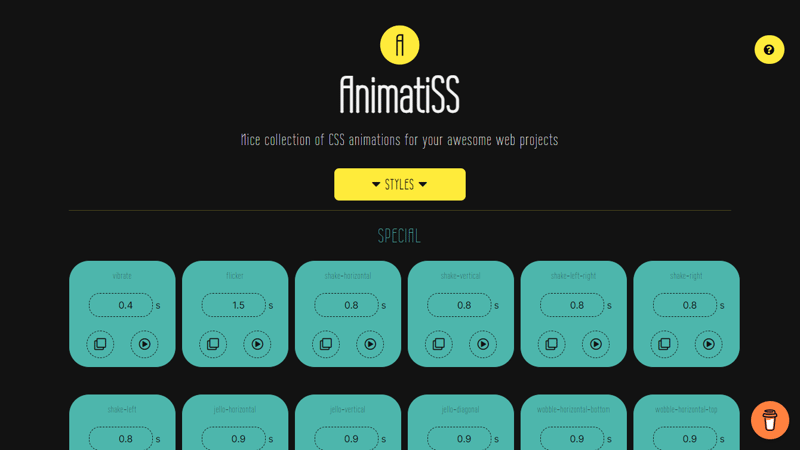Screen dimensions: 800x450
Task: Play the vibrate animation preview
Action: click(144, 344)
